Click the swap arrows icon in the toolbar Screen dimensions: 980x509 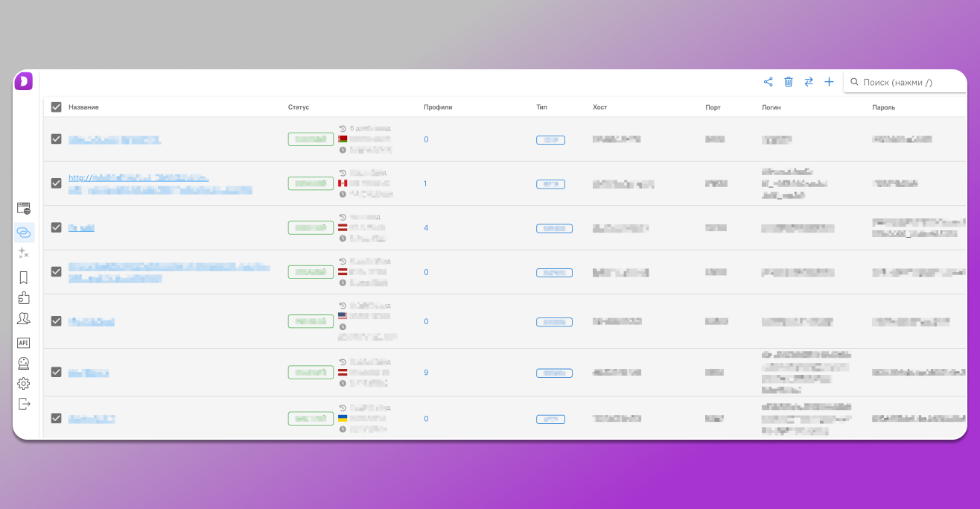[x=809, y=82]
